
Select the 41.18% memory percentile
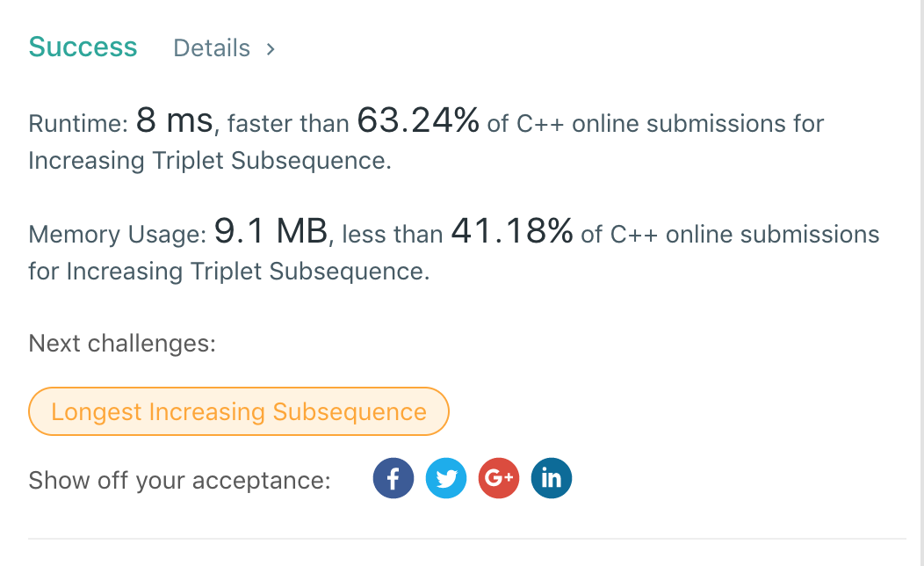point(511,232)
